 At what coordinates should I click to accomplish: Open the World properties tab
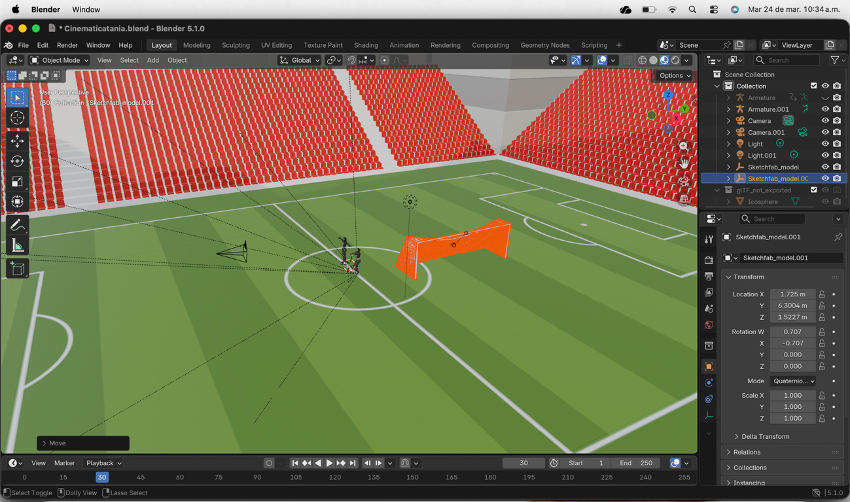point(709,325)
